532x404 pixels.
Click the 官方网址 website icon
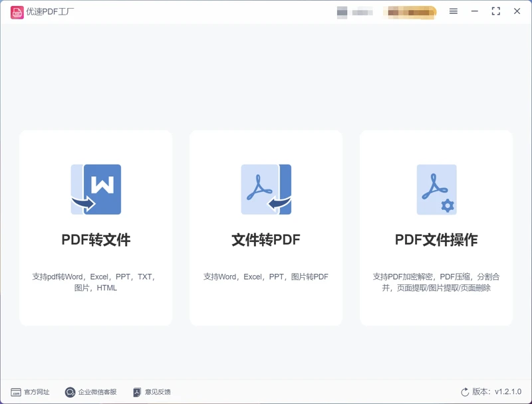tap(15, 392)
